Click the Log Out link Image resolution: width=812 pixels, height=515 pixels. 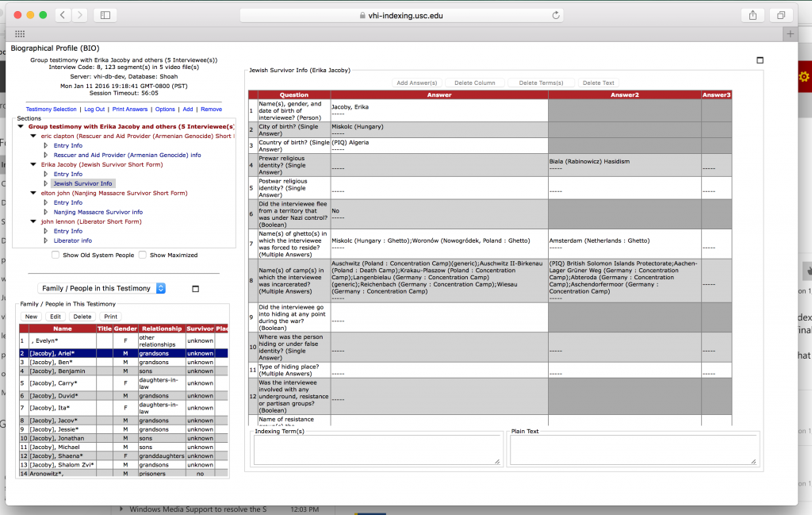pyautogui.click(x=94, y=110)
